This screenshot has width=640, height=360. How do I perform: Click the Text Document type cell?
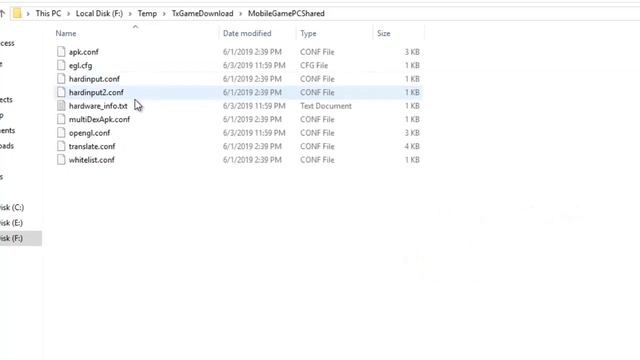[326, 106]
